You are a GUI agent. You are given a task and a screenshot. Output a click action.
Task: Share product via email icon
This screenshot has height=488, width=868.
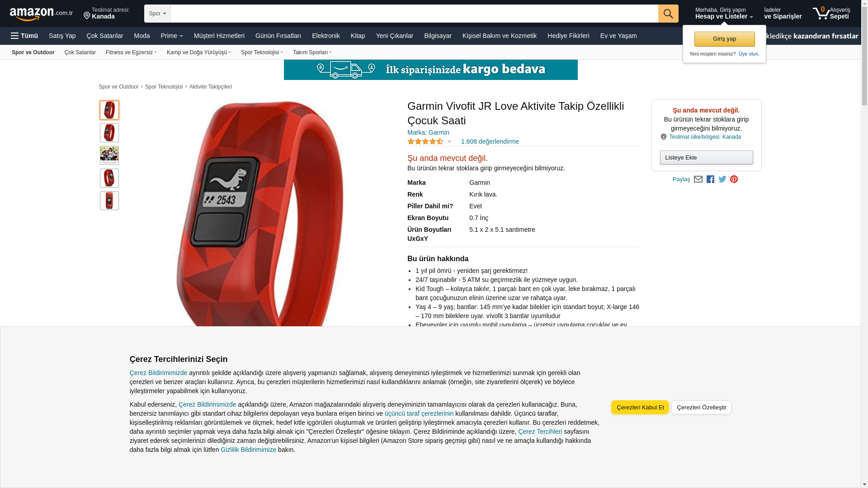tap(698, 179)
